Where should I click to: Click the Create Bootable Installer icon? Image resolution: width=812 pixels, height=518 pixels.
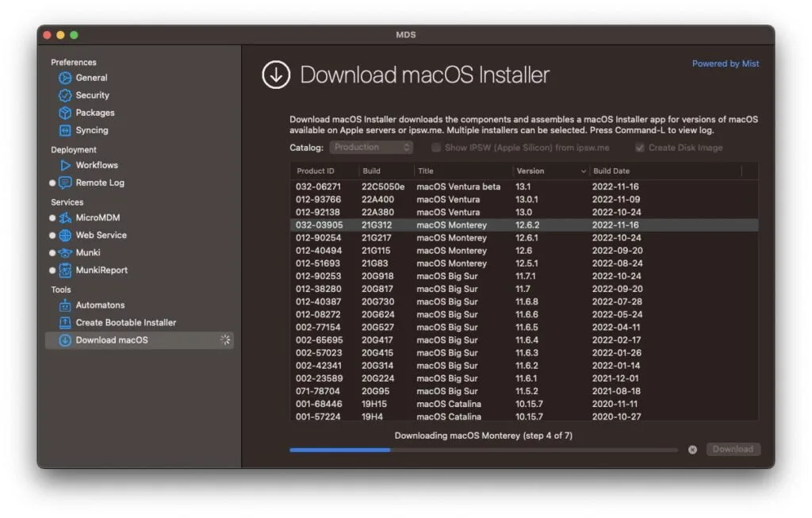tap(65, 323)
